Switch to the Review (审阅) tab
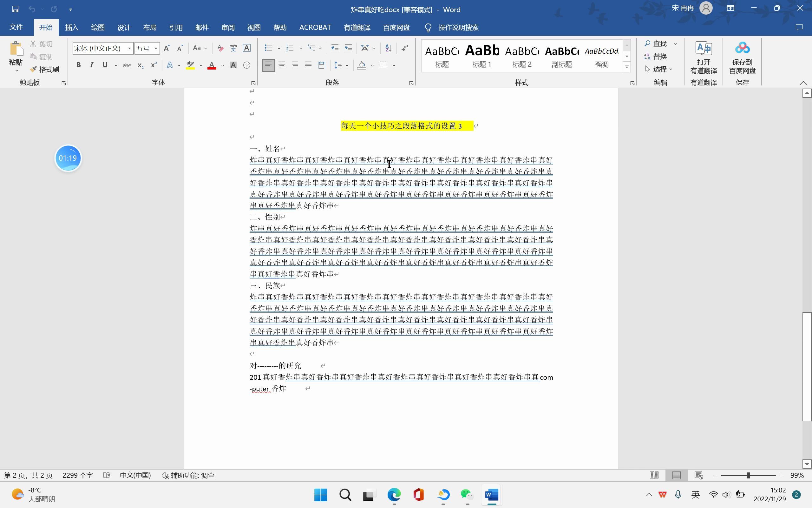 (228, 28)
